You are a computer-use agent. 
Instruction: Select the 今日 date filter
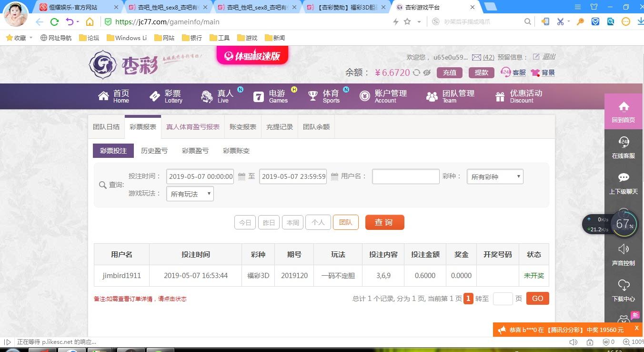coord(245,222)
